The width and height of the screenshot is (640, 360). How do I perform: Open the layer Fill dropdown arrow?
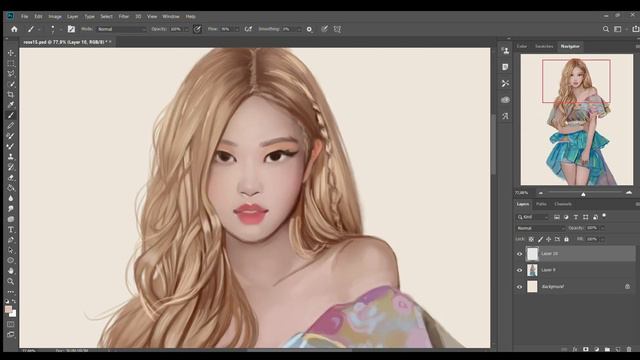pos(602,239)
